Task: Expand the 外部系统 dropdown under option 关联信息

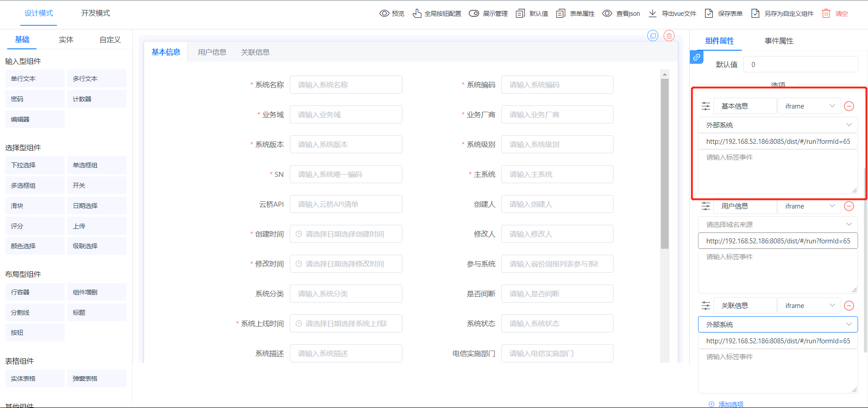Action: click(x=778, y=324)
